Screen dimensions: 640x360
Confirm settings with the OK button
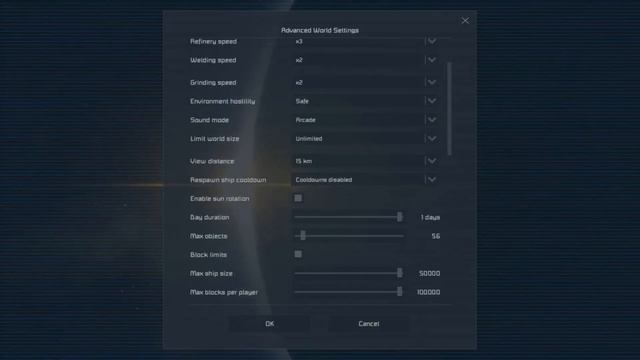coord(269,324)
